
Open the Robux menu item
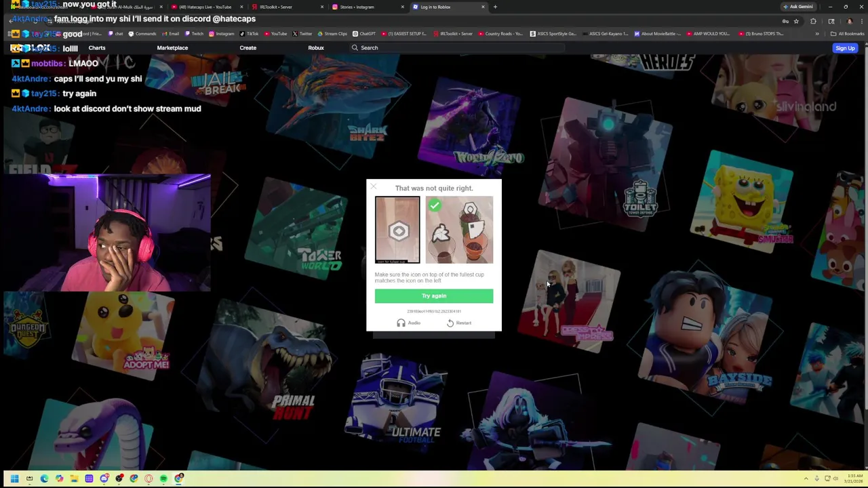point(316,47)
